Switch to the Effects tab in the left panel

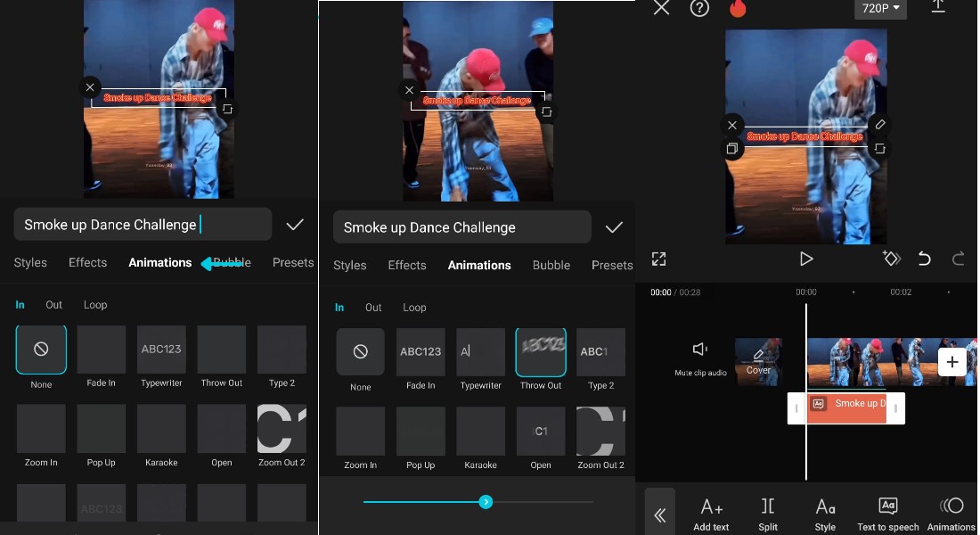[87, 262]
